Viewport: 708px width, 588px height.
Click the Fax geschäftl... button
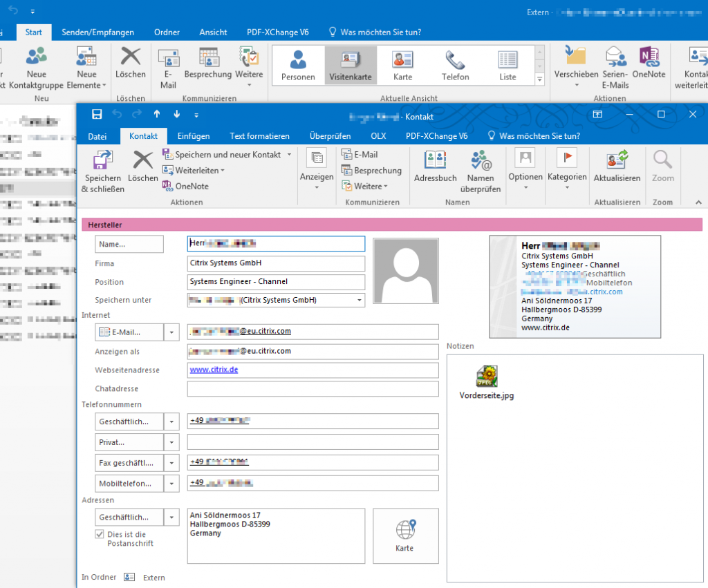click(129, 463)
